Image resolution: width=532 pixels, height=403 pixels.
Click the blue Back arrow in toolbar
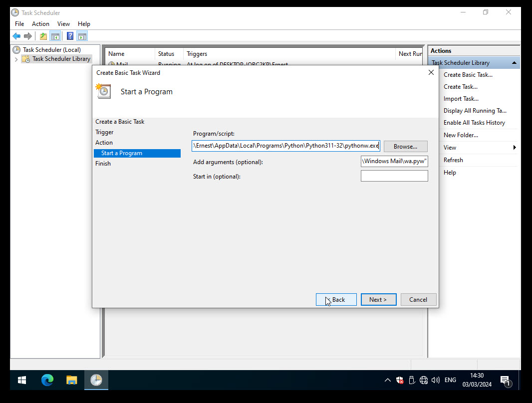(x=16, y=36)
